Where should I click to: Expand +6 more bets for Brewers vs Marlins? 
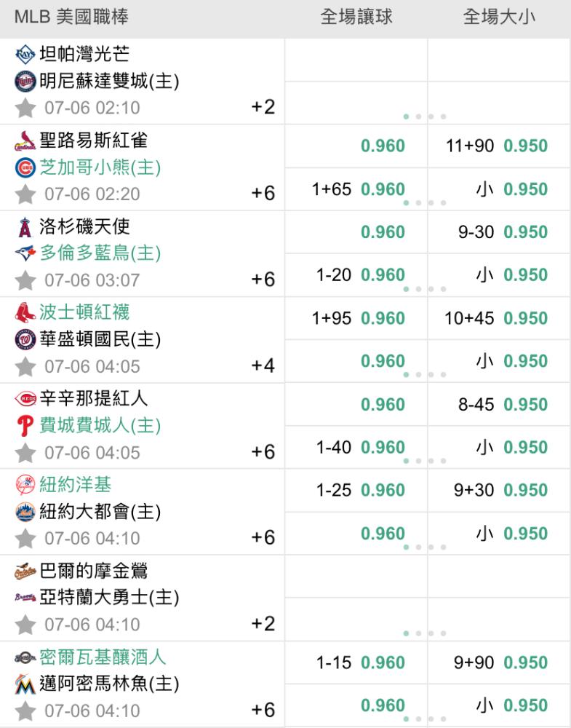click(x=263, y=710)
